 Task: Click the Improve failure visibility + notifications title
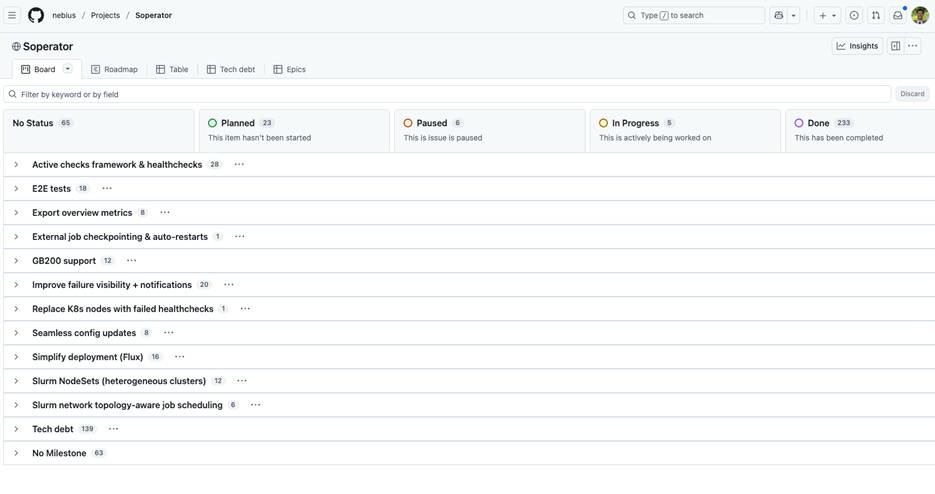112,285
